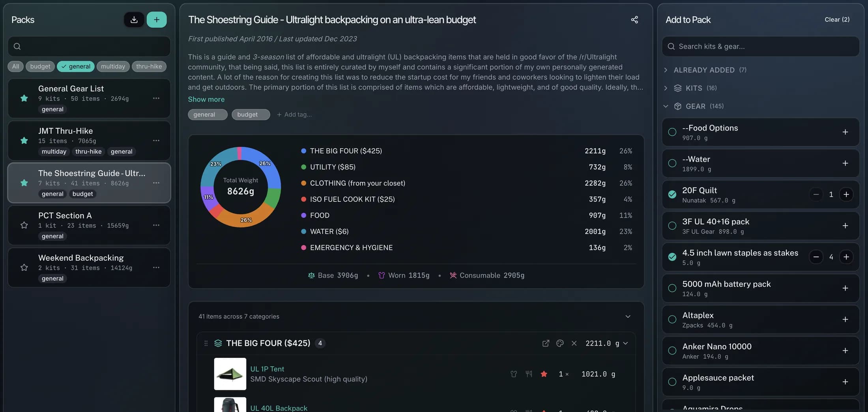Open the Weekend Backpacking pack
868x412 pixels.
[x=89, y=267]
